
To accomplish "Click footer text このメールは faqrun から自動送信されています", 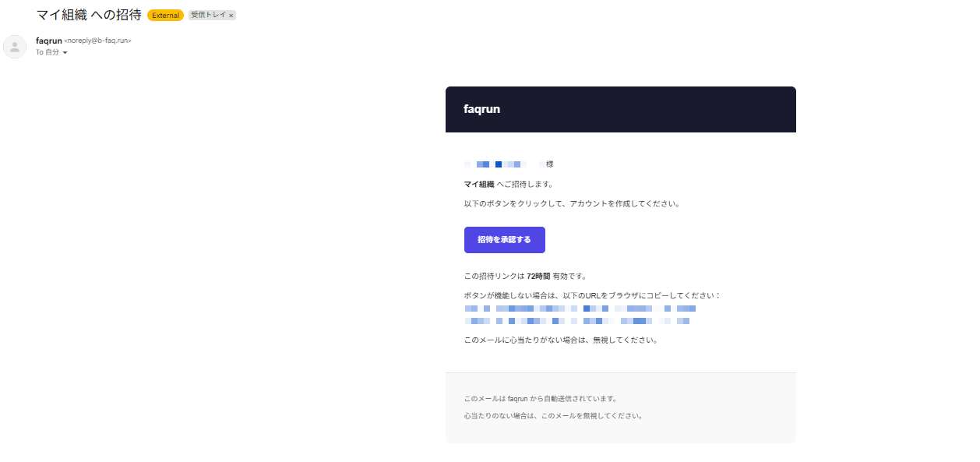I will click(x=540, y=399).
